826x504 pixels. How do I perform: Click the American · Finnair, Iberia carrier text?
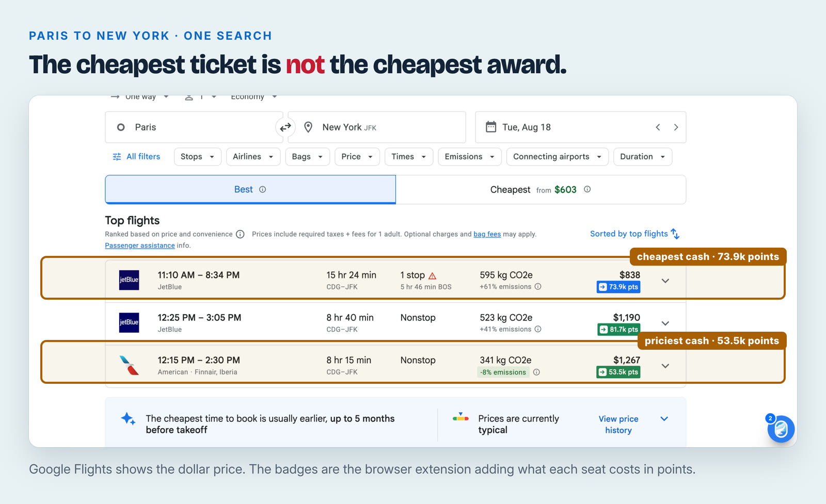(197, 372)
